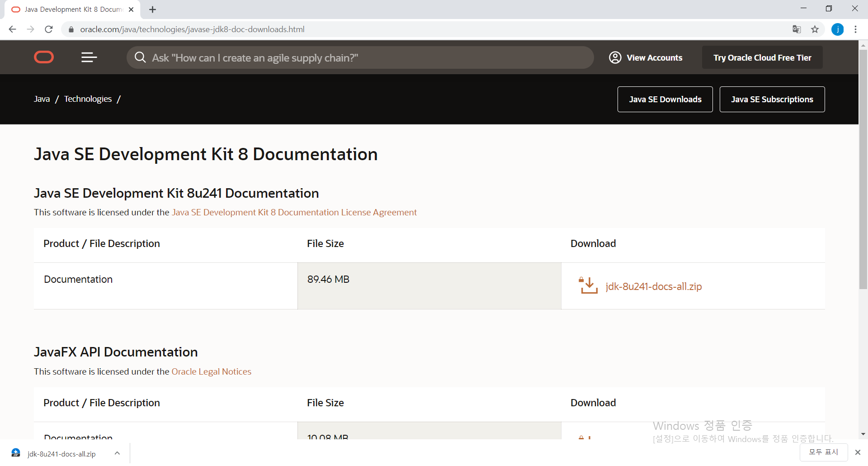View site security lock info
868x466 pixels.
point(71,29)
